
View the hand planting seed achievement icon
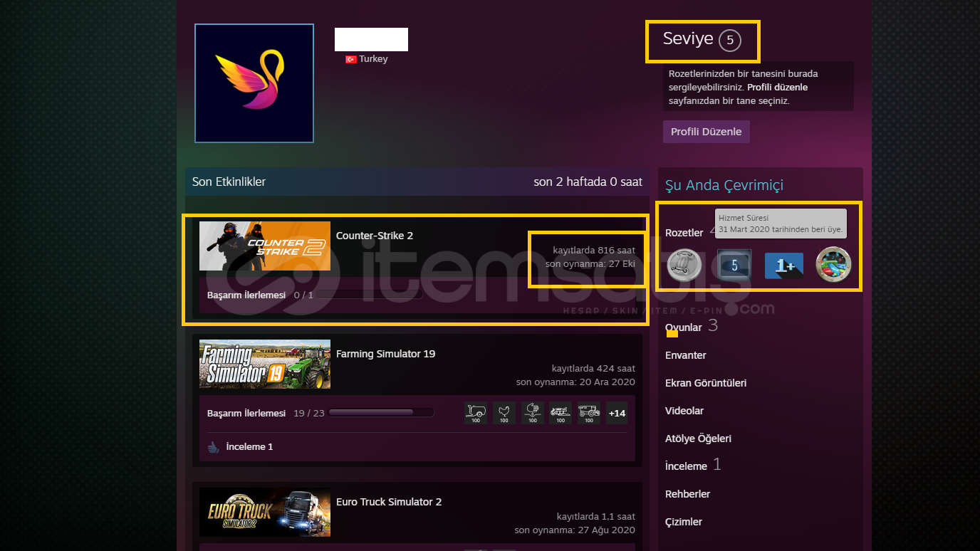coord(533,413)
